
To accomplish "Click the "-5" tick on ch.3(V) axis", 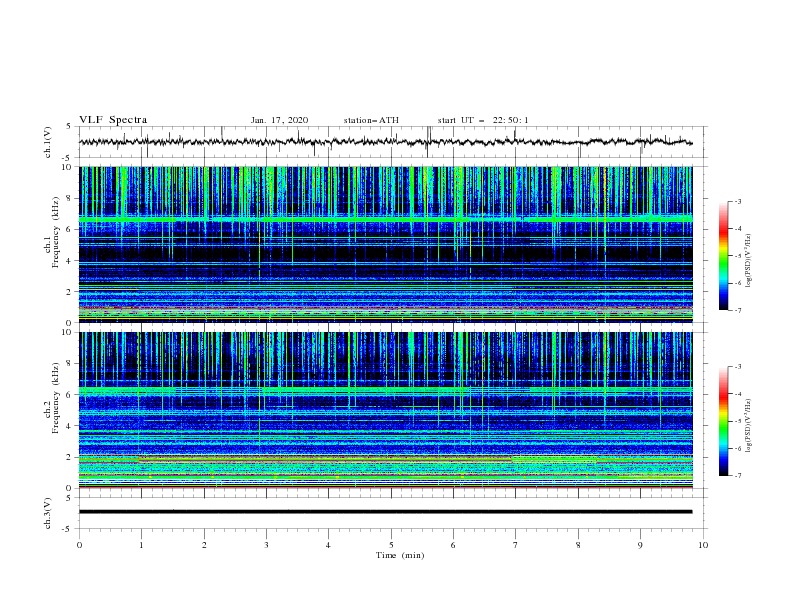I will click(x=68, y=529).
